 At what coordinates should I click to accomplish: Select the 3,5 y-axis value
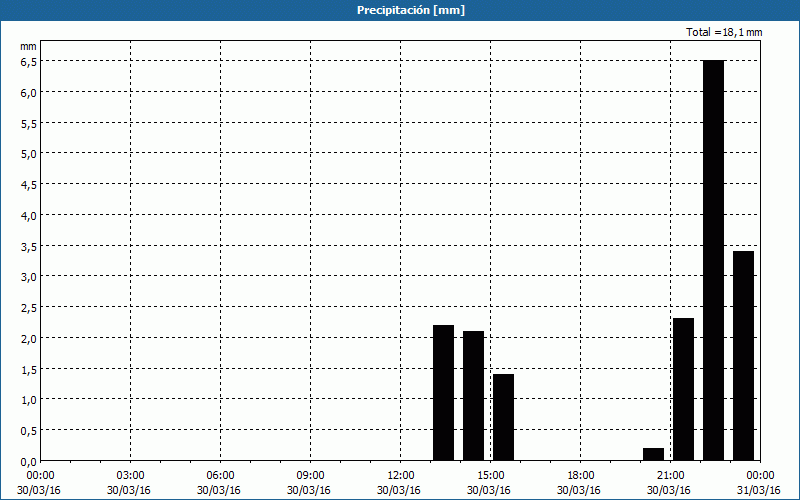pos(28,246)
